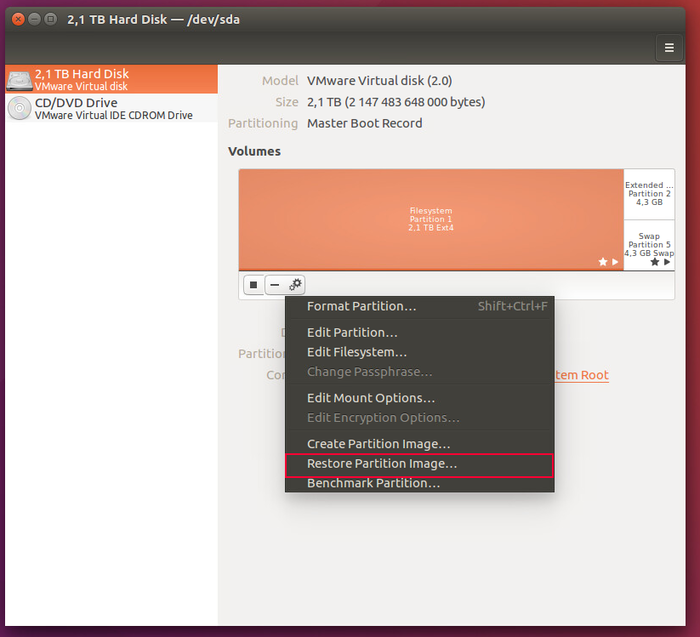
Task: Click the hard disk drive icon in sidebar
Action: point(19,80)
